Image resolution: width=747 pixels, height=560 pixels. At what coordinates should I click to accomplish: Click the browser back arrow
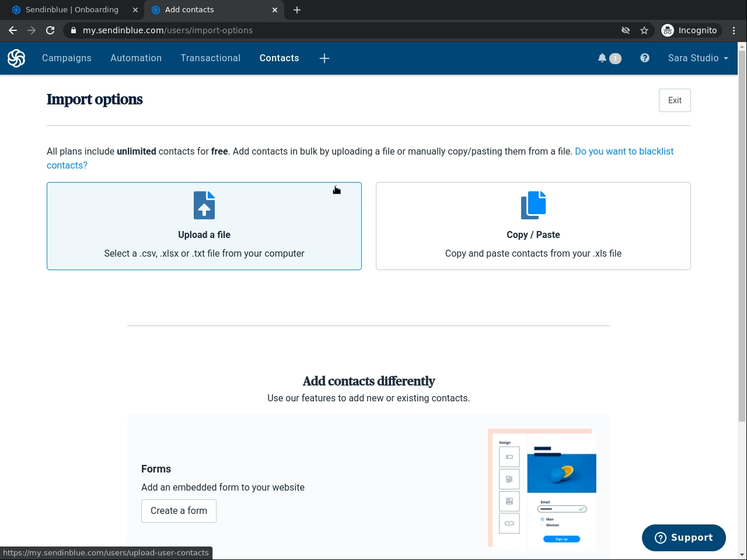pyautogui.click(x=13, y=30)
